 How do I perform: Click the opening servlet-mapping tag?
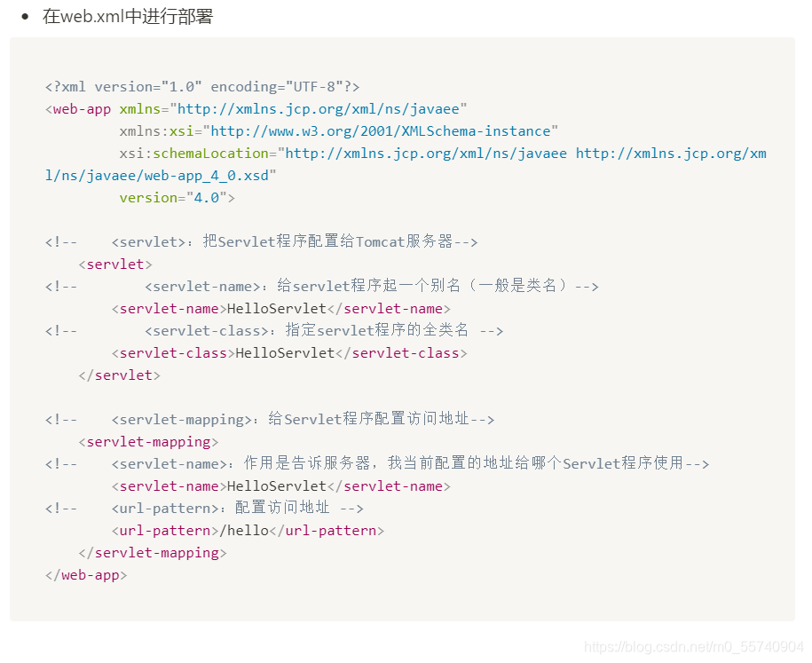pyautogui.click(x=148, y=442)
